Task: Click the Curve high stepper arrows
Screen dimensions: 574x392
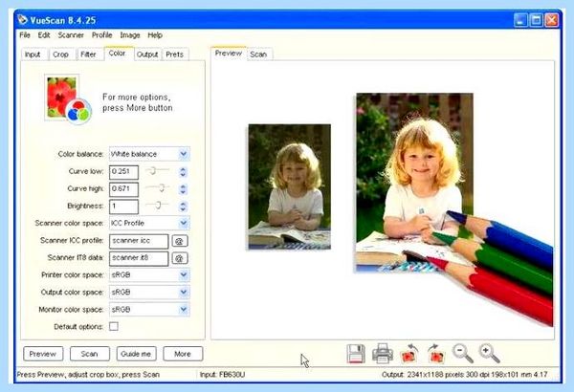Action: point(183,189)
